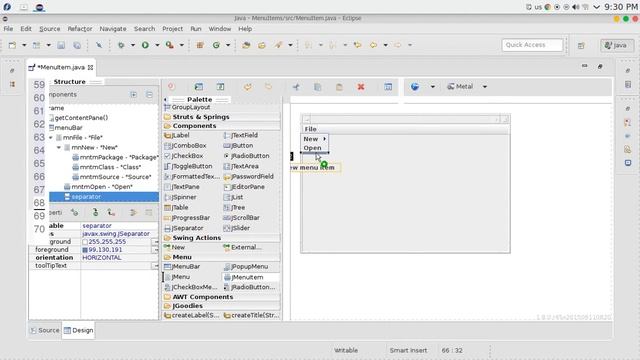The width and height of the screenshot is (640, 360).
Task: Expand the Struts & Springs palette category
Action: pyautogui.click(x=222, y=117)
